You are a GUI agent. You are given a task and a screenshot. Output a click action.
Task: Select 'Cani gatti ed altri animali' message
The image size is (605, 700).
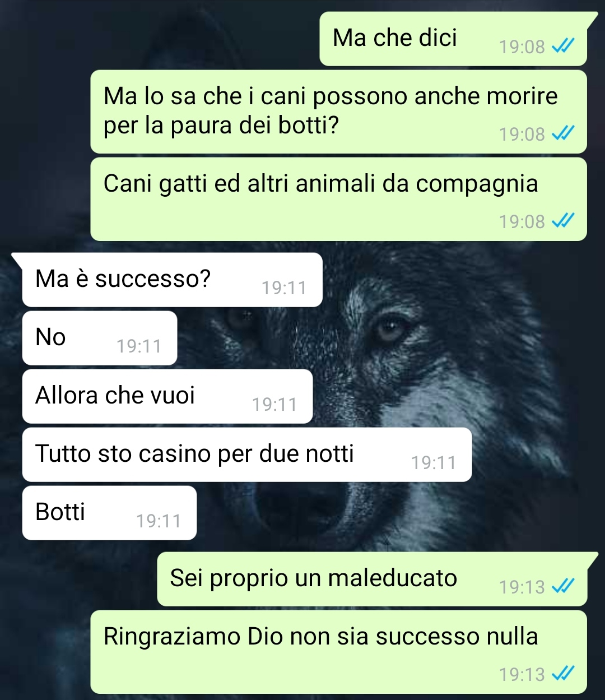click(338, 199)
